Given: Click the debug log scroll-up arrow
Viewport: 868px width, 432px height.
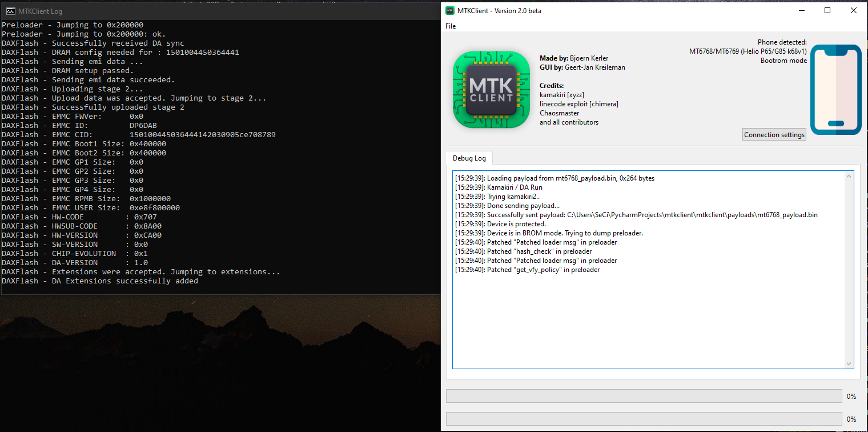Looking at the screenshot, I should (x=848, y=175).
